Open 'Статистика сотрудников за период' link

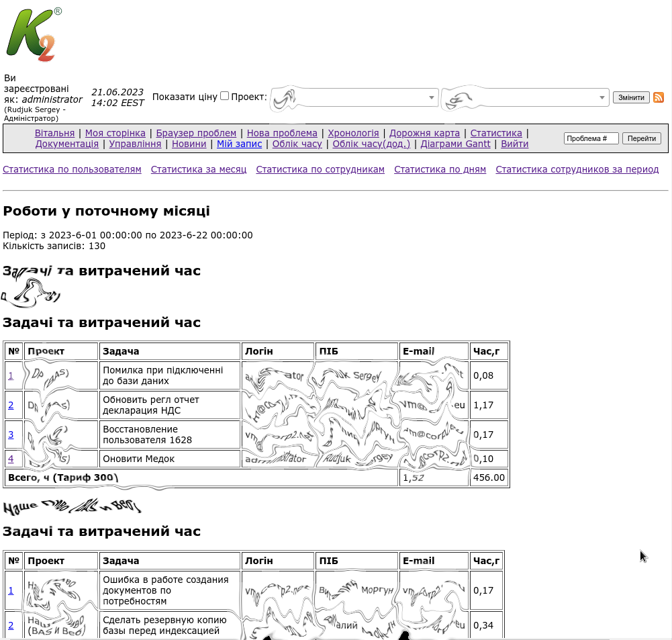pos(577,169)
